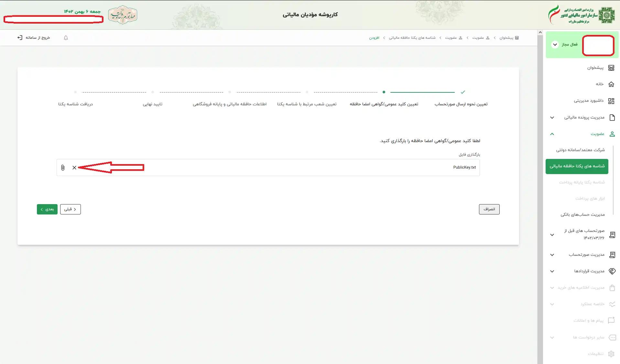620x364 pixels.
Task: Open the تنظیمات settings gear icon
Action: click(x=611, y=353)
